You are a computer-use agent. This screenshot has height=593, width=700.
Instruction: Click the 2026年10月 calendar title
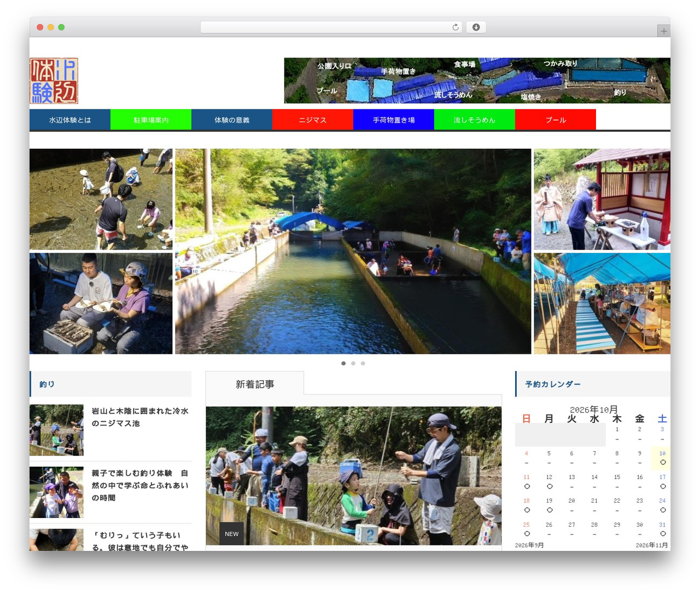click(594, 409)
